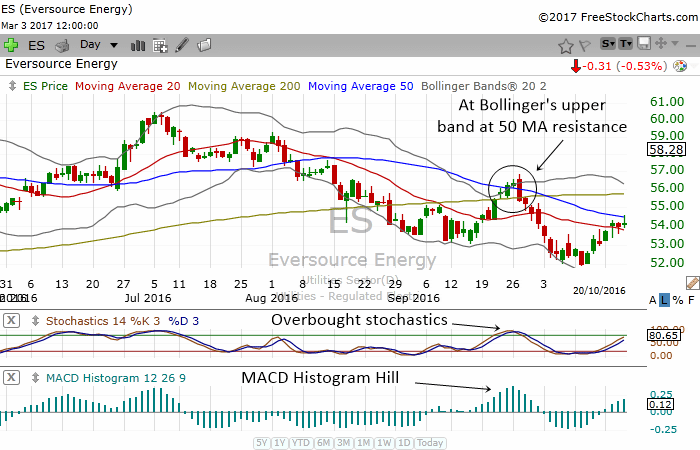Click the -0.31 (-0.53%) change text
Viewport: 700px width, 450px height.
click(625, 66)
